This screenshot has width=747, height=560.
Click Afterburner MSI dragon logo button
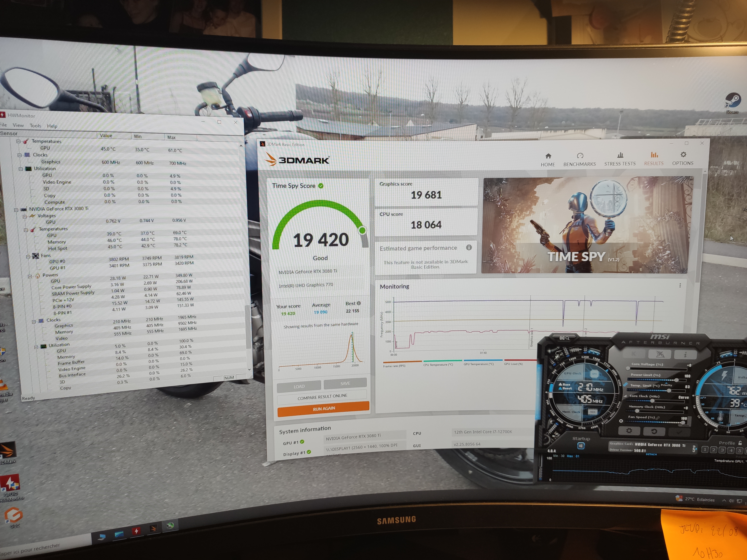point(660,354)
